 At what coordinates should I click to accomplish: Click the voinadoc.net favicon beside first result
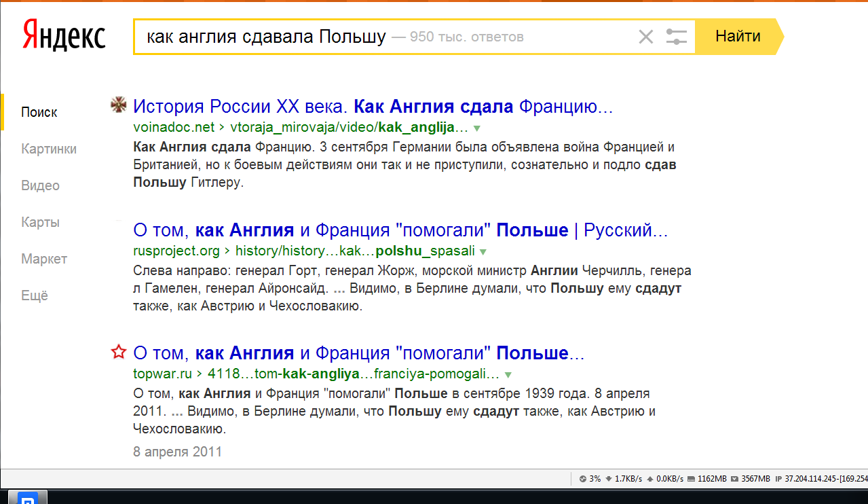pyautogui.click(x=119, y=105)
